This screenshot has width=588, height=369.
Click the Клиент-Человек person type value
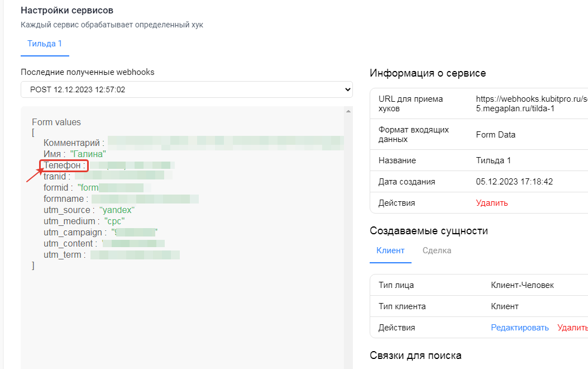pyautogui.click(x=522, y=285)
